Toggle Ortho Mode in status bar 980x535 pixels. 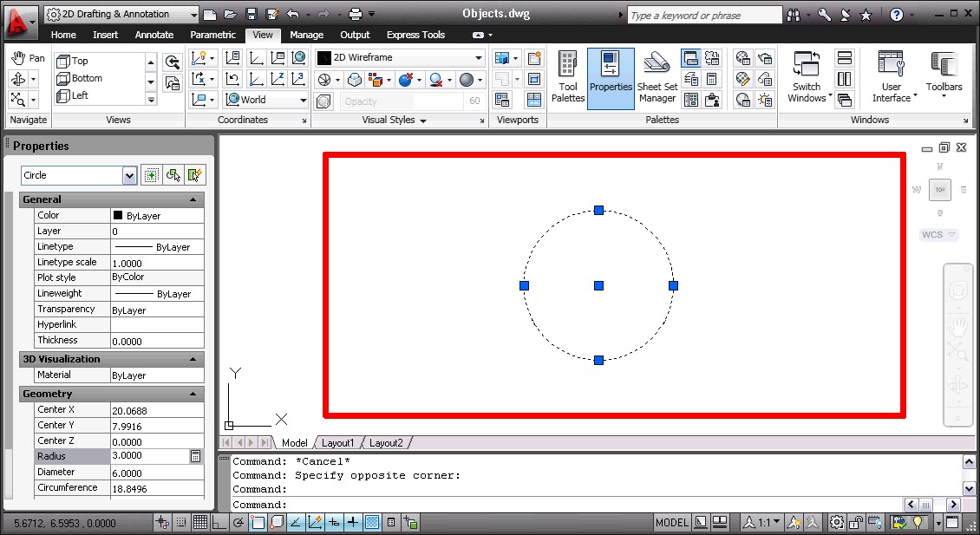(x=219, y=523)
